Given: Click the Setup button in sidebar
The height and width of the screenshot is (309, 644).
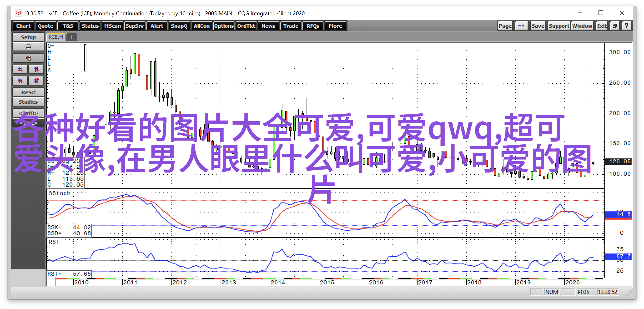Looking at the screenshot, I should click(28, 37).
